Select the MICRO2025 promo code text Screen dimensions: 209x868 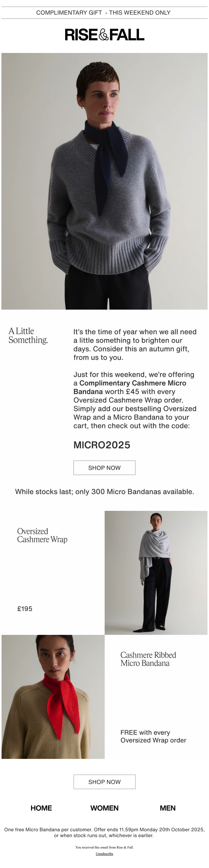tap(102, 445)
